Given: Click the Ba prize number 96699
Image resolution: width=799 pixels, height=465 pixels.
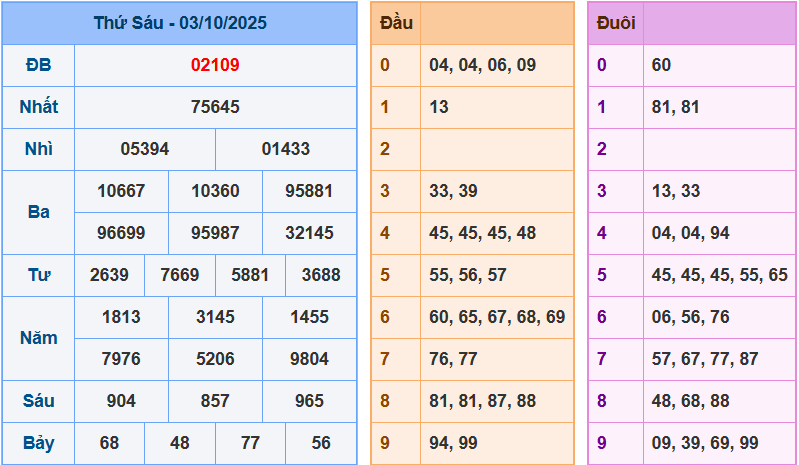Looking at the screenshot, I should [x=121, y=233].
